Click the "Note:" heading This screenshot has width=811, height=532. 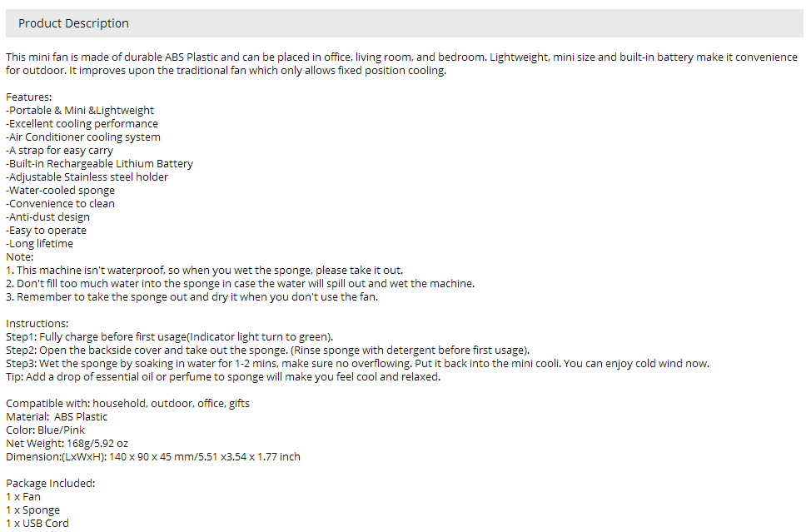point(19,257)
